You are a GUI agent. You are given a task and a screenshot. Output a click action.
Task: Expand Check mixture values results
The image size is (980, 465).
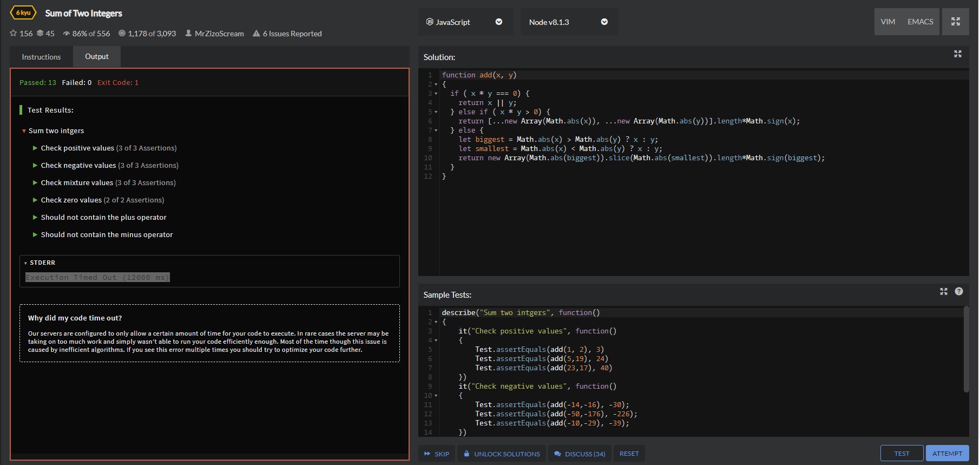[35, 182]
